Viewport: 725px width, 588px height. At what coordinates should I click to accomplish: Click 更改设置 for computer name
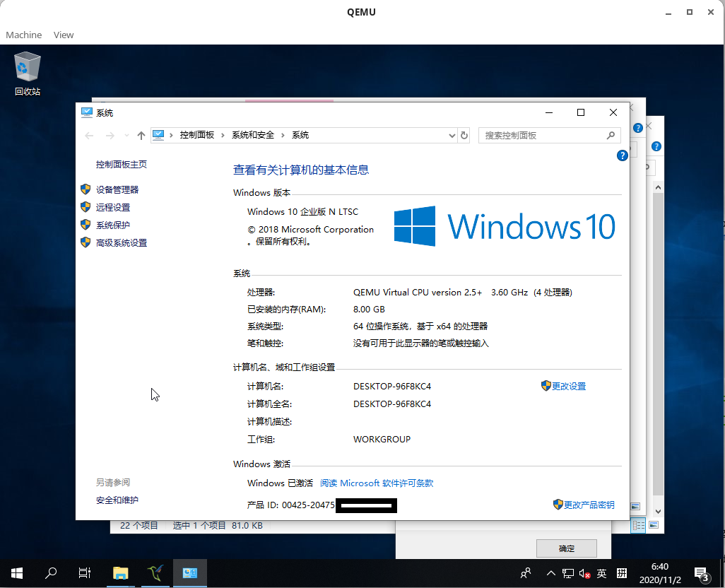coord(569,386)
